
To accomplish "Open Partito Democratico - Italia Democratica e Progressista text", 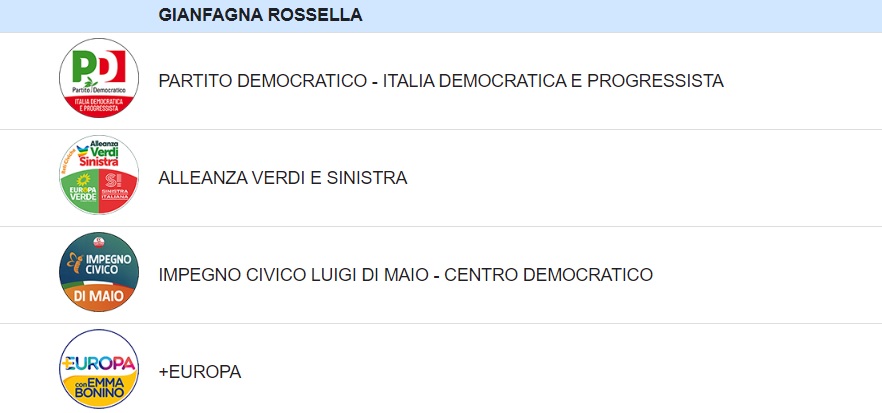I will (x=441, y=81).
